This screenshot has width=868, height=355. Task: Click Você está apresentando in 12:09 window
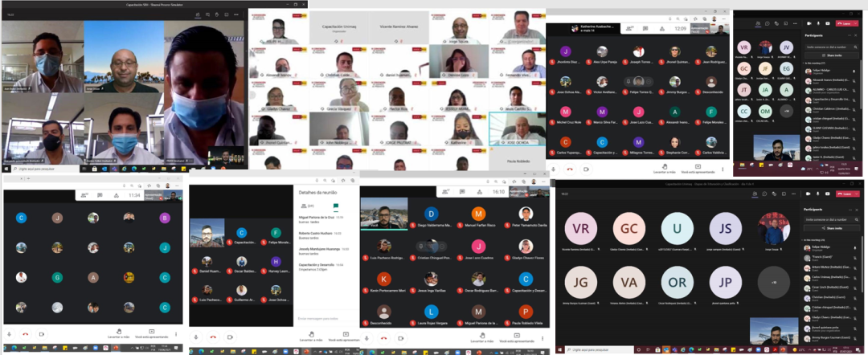(698, 168)
